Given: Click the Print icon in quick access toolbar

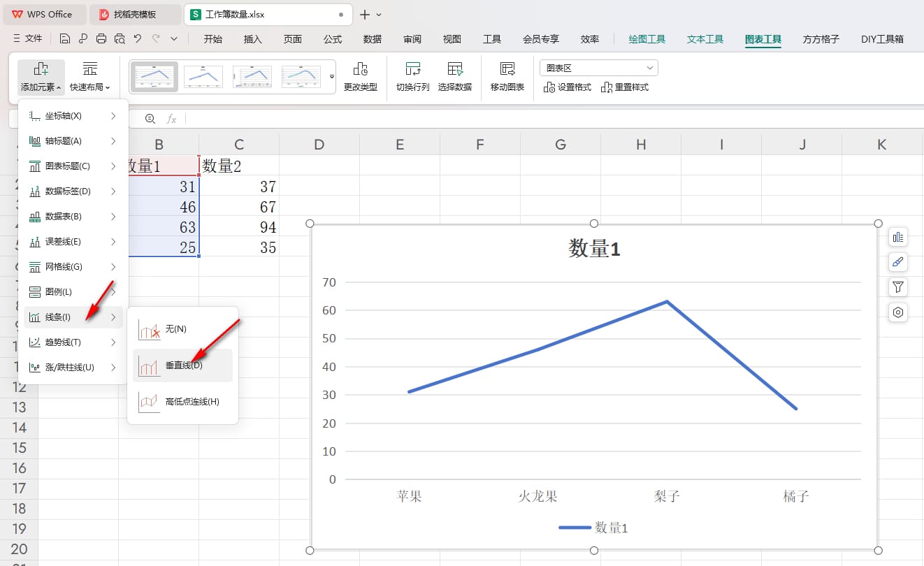Looking at the screenshot, I should 101,39.
